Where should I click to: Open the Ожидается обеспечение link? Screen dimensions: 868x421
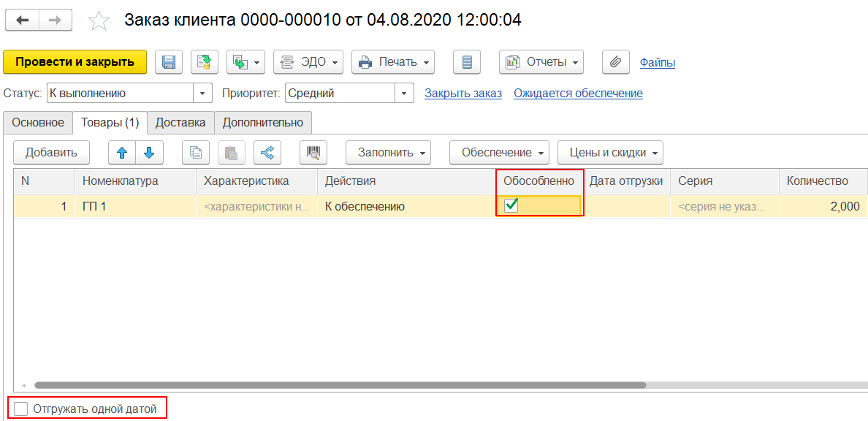coord(578,94)
